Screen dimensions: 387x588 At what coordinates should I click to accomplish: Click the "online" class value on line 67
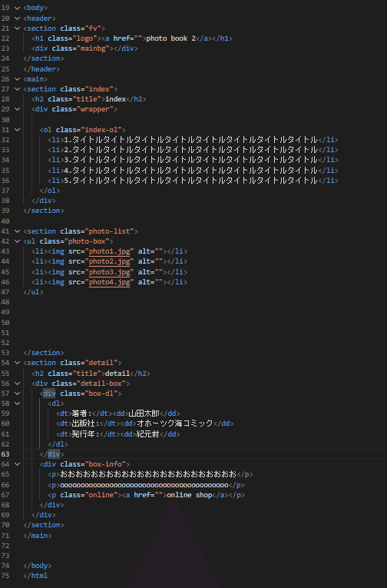(101, 495)
